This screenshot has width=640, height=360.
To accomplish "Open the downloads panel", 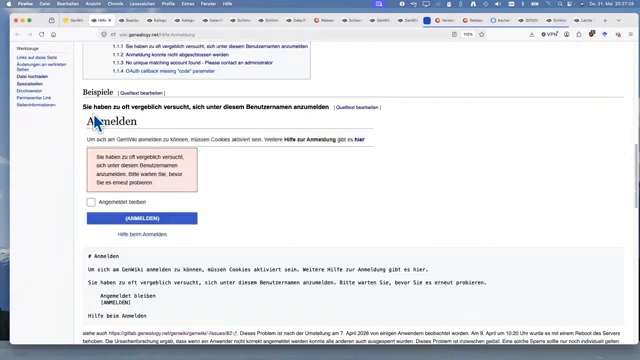I will pyautogui.click(x=531, y=35).
